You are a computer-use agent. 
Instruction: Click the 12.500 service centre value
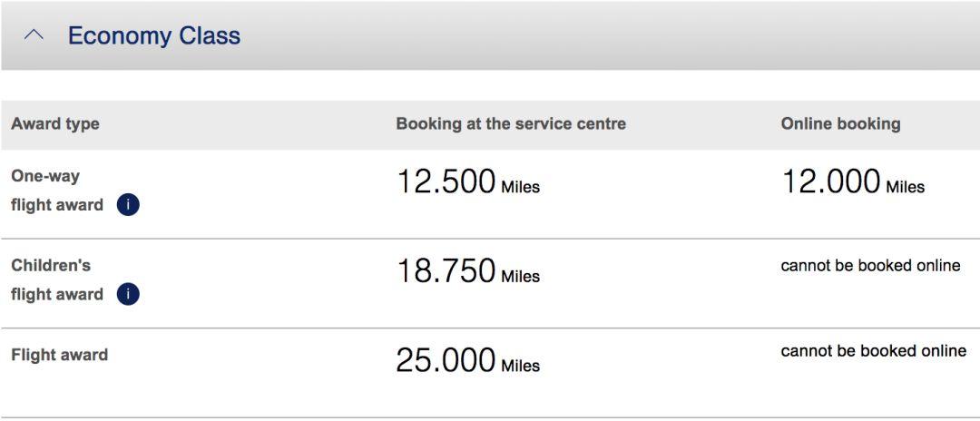pyautogui.click(x=446, y=181)
